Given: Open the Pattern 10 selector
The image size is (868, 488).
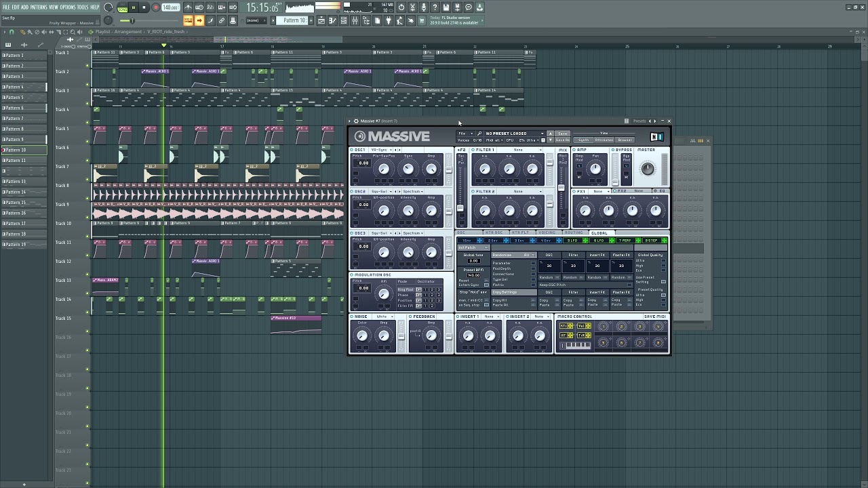Looking at the screenshot, I should pyautogui.click(x=291, y=20).
